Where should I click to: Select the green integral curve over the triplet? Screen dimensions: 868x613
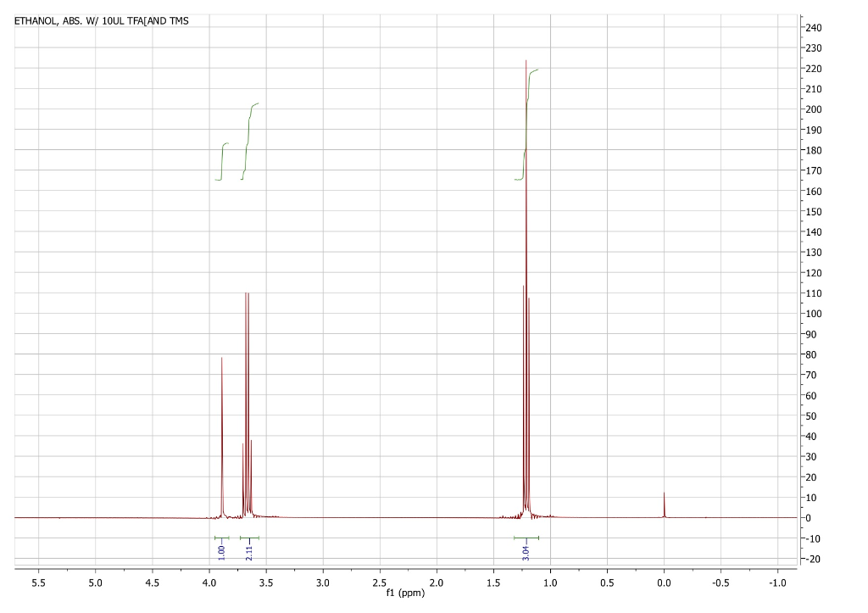coord(526,127)
